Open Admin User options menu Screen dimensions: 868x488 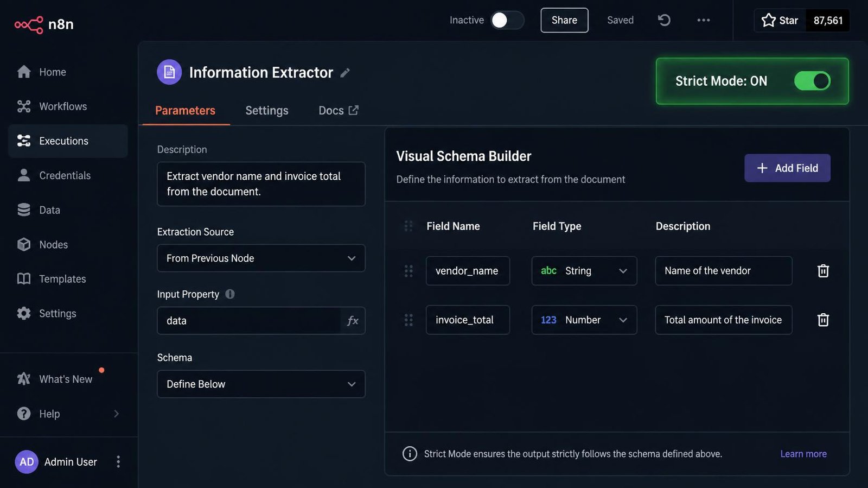tap(118, 461)
